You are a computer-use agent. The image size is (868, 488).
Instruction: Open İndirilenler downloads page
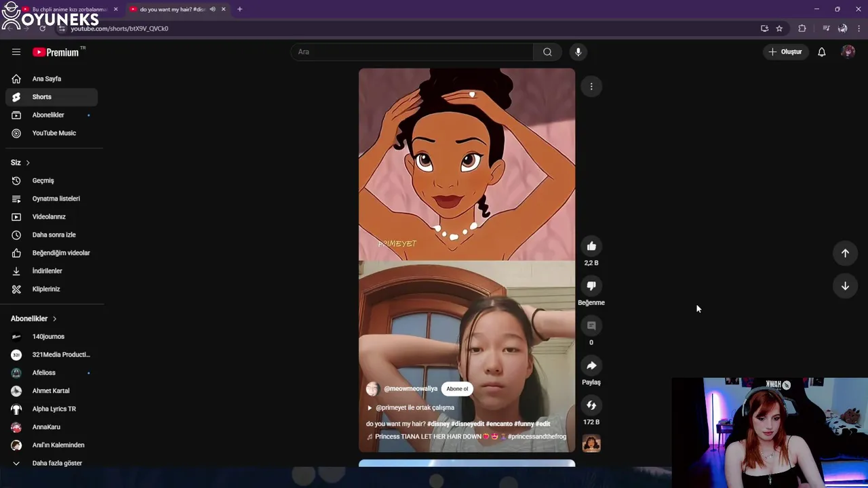click(x=52, y=271)
